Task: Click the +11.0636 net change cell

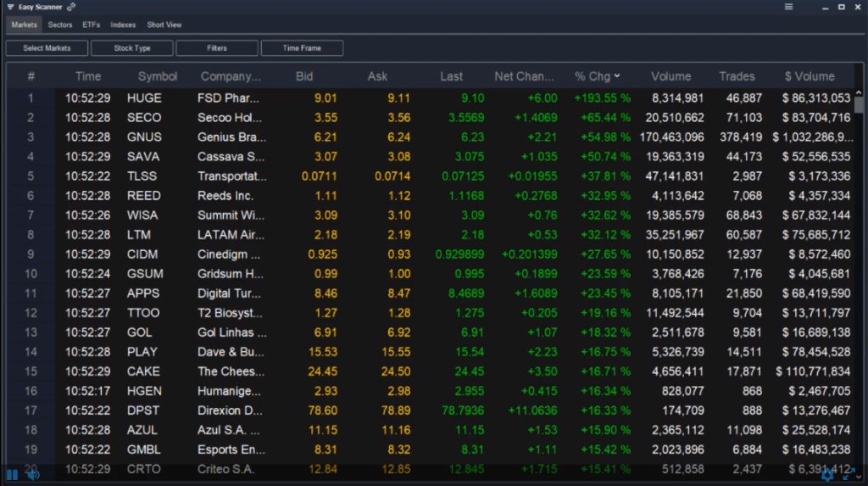Action: pos(532,411)
